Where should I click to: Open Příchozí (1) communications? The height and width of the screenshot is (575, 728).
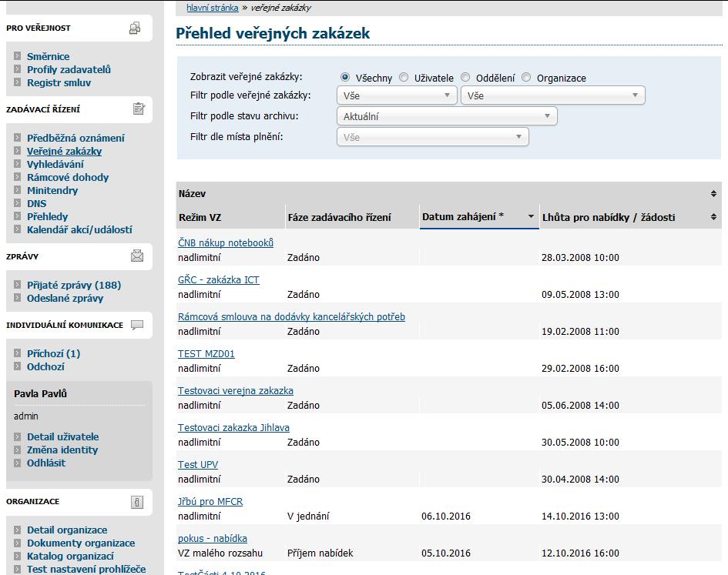pos(53,353)
